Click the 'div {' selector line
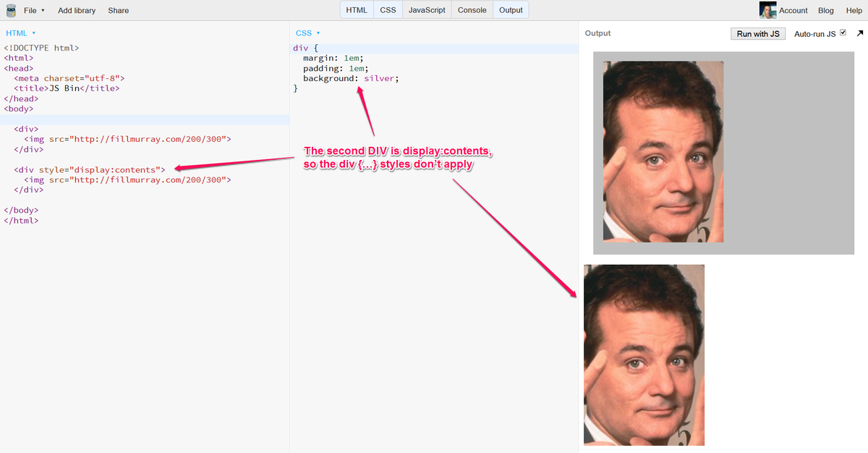This screenshot has width=868, height=453. [x=305, y=48]
